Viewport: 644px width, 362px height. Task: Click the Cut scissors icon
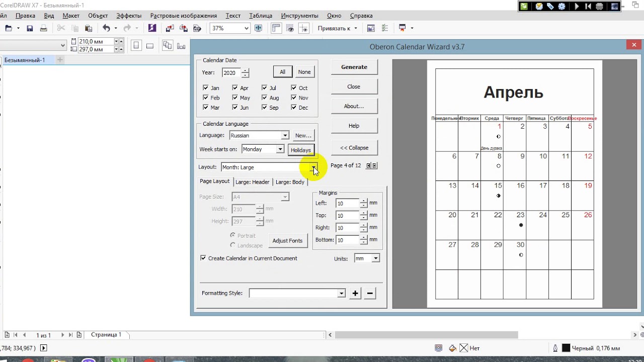61,28
